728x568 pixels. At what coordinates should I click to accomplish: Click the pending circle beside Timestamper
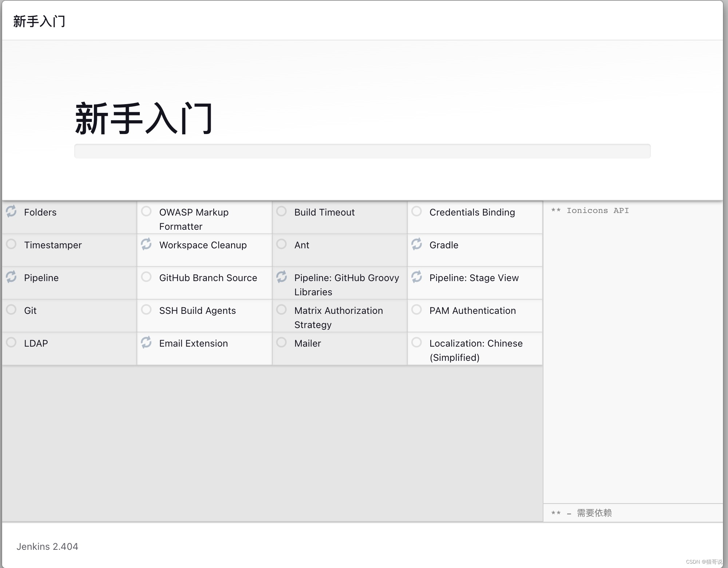pos(11,244)
